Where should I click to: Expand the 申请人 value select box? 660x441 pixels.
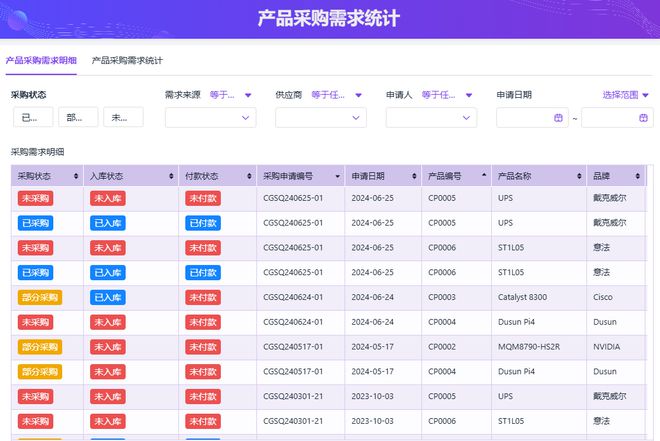(431, 118)
